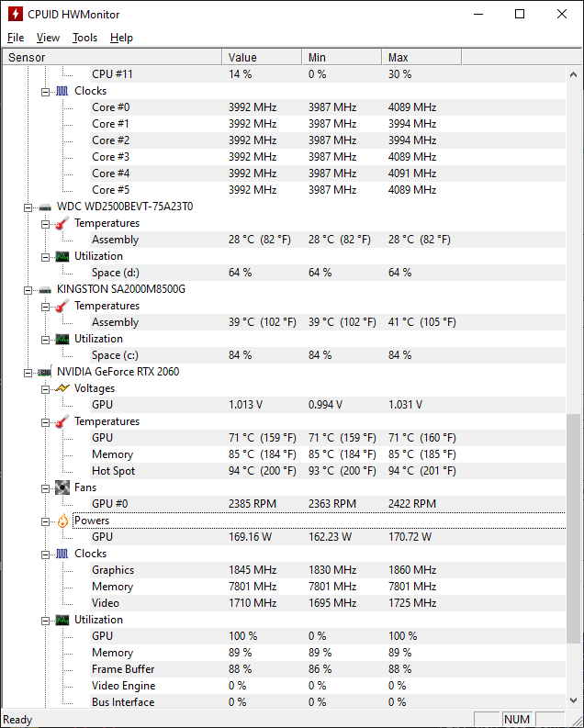Collapse the NVIDIA GeForce RTX 2060 node
The width and height of the screenshot is (584, 728).
click(x=28, y=372)
